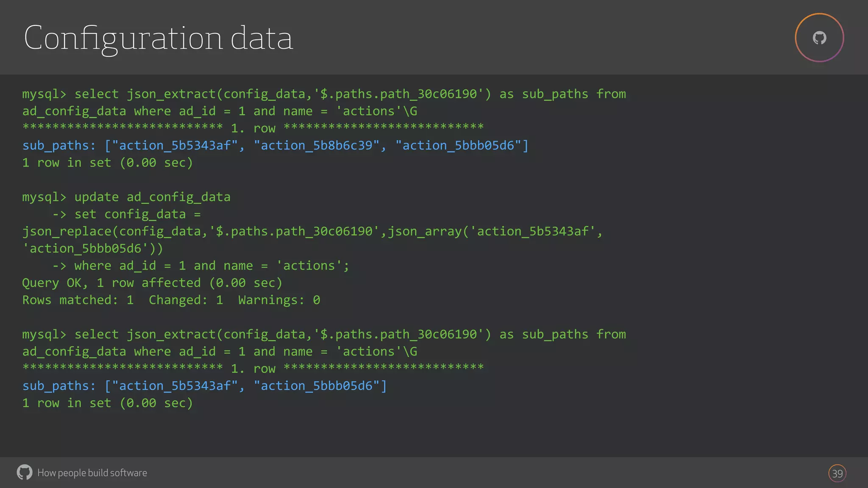Click the '-> where ad_id = 1' line

point(201,266)
